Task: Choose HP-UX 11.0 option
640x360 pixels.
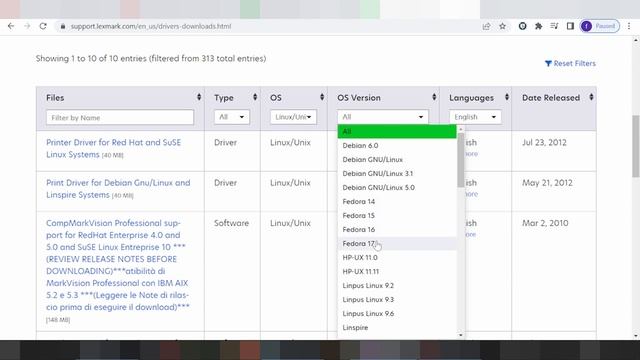Action: click(x=397, y=258)
